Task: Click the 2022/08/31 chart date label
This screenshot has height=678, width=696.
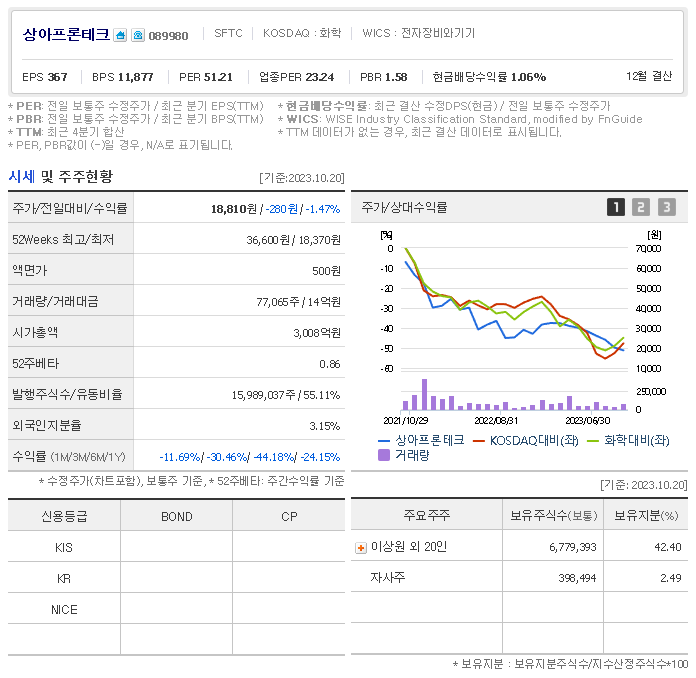Action: coord(496,420)
